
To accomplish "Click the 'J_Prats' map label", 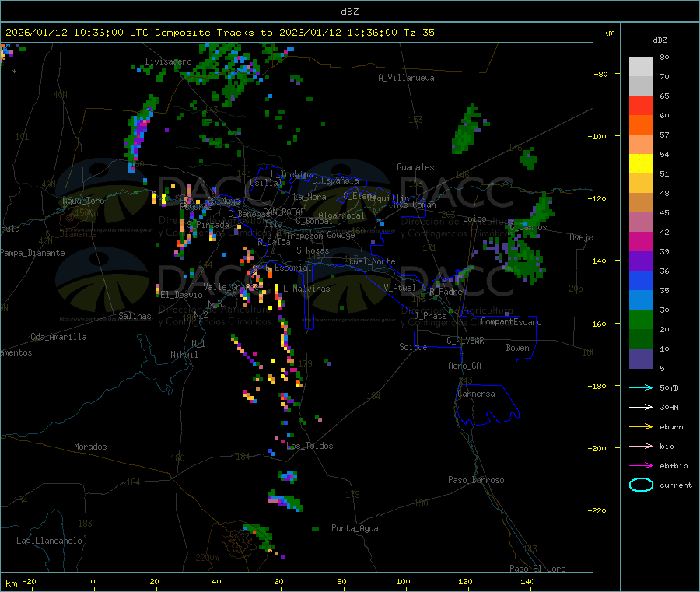I will pyautogui.click(x=431, y=315).
